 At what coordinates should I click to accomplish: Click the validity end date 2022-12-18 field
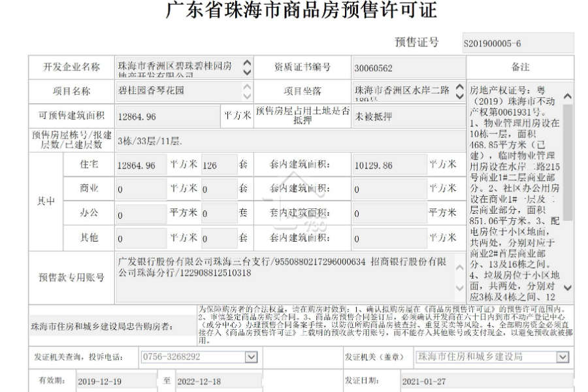(x=219, y=382)
